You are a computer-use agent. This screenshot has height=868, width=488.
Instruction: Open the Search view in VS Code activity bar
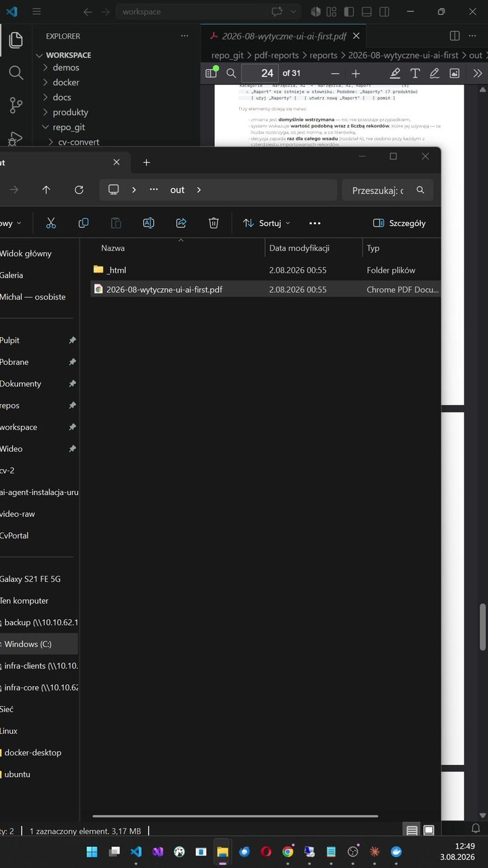coord(15,73)
